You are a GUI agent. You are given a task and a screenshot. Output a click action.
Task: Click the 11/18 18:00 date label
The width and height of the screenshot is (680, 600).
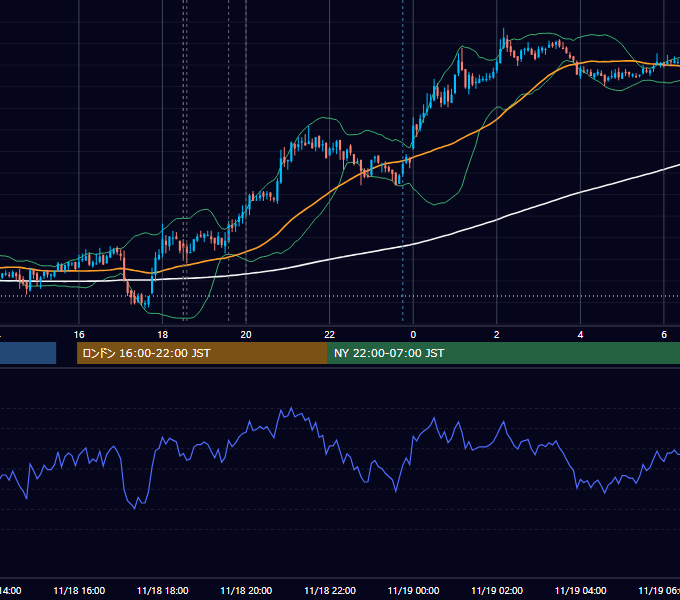coord(163,591)
